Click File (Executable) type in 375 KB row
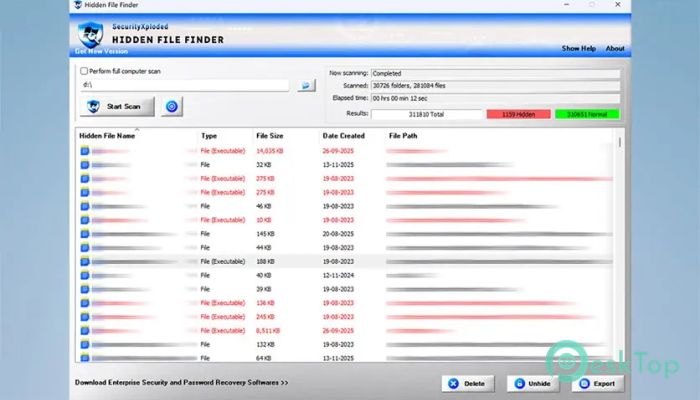The height and width of the screenshot is (400, 700). (x=223, y=179)
